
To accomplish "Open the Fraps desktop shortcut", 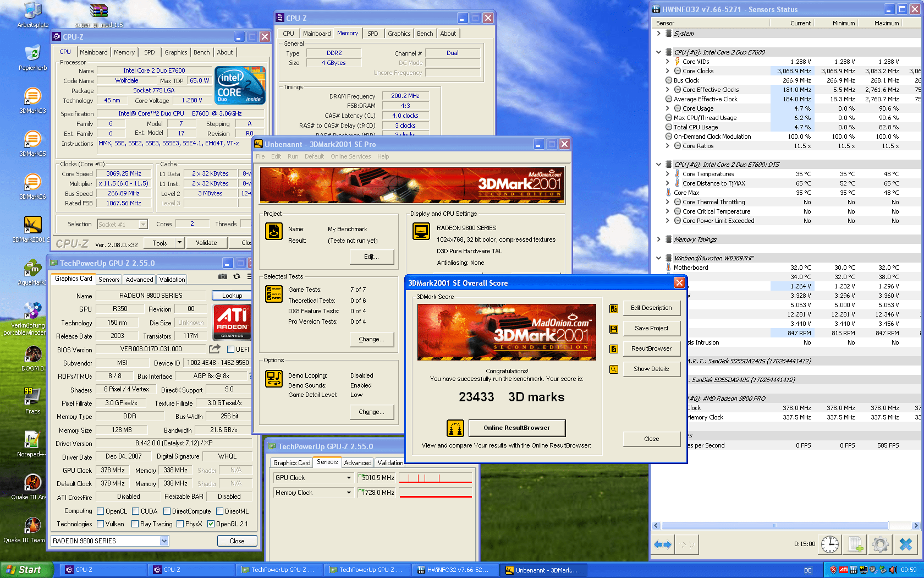I will [32, 401].
